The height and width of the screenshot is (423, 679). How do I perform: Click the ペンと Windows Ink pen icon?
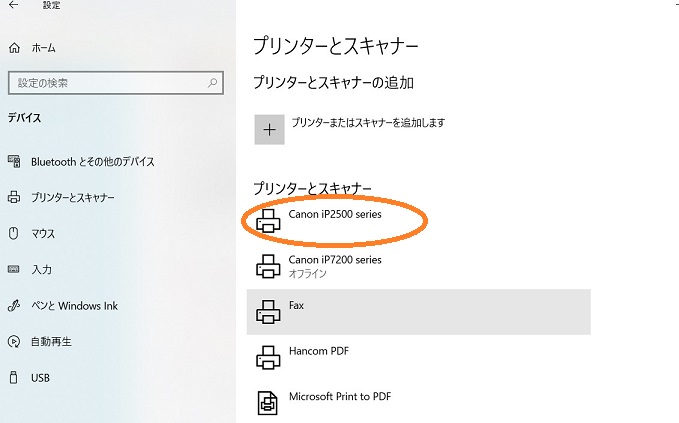point(14,306)
